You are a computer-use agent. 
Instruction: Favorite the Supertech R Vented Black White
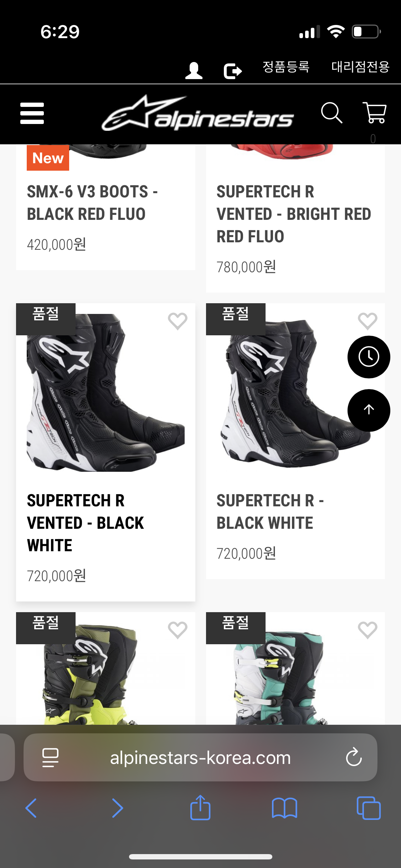tap(178, 321)
